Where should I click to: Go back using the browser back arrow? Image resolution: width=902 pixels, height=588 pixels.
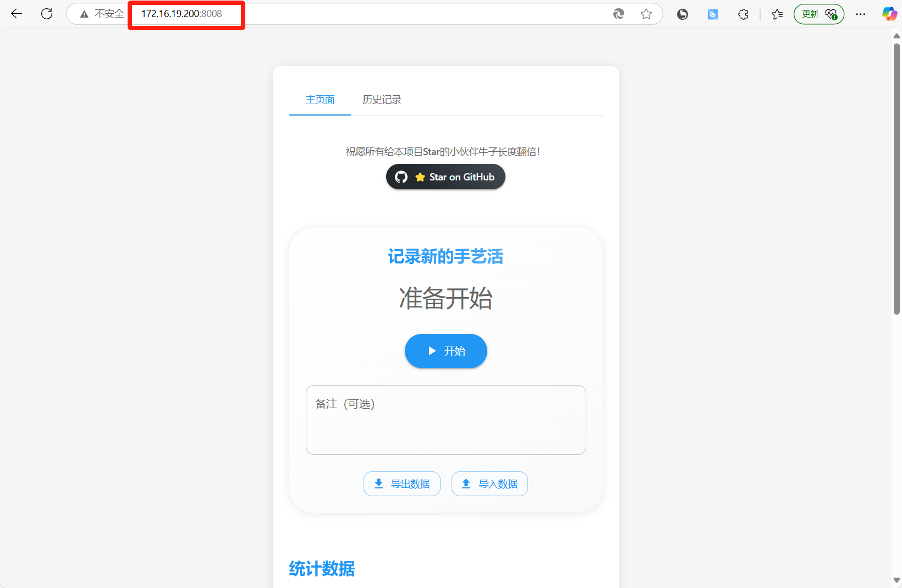16,14
